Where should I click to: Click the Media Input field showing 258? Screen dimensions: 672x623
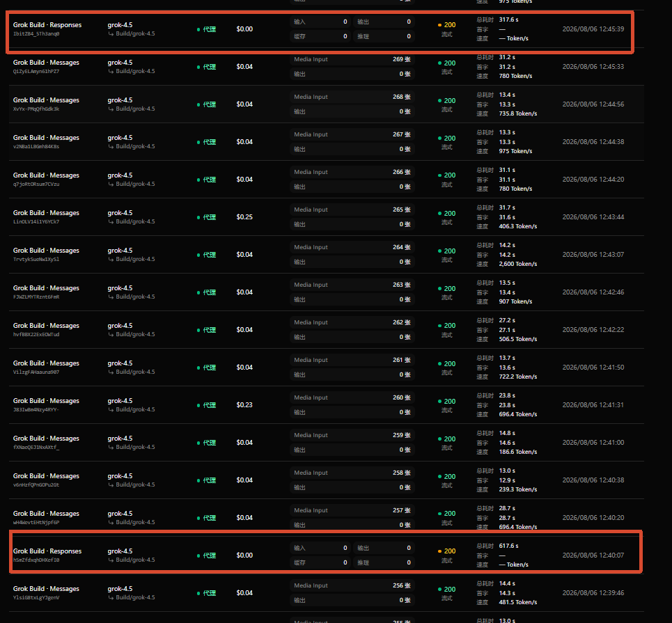point(352,473)
